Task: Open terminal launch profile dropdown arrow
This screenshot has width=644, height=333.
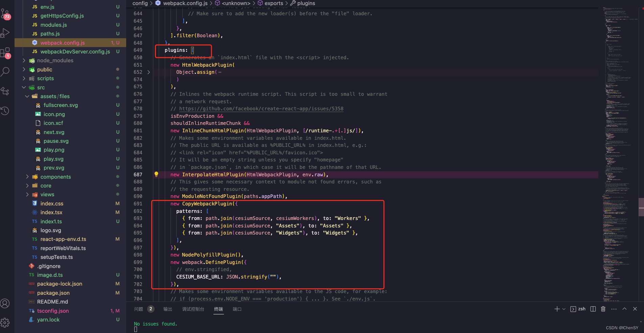Action: coord(564,309)
